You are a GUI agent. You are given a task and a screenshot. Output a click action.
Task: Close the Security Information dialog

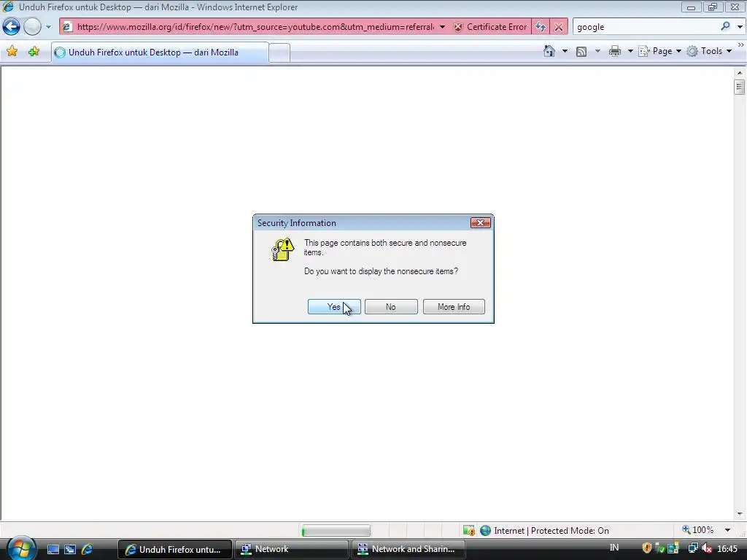point(480,223)
